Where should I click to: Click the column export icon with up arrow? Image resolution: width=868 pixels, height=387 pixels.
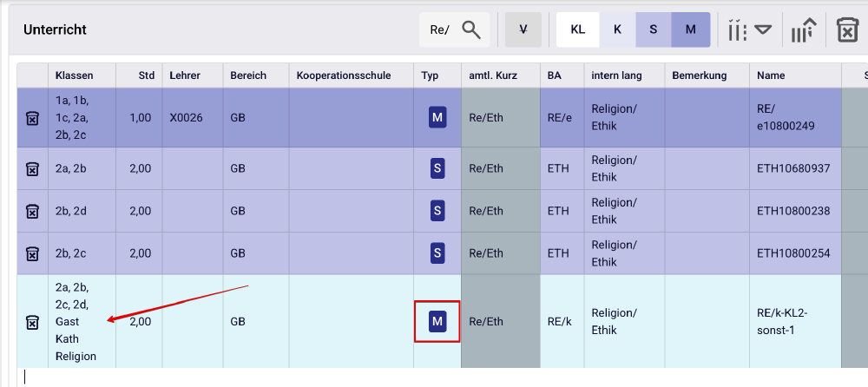(x=803, y=30)
